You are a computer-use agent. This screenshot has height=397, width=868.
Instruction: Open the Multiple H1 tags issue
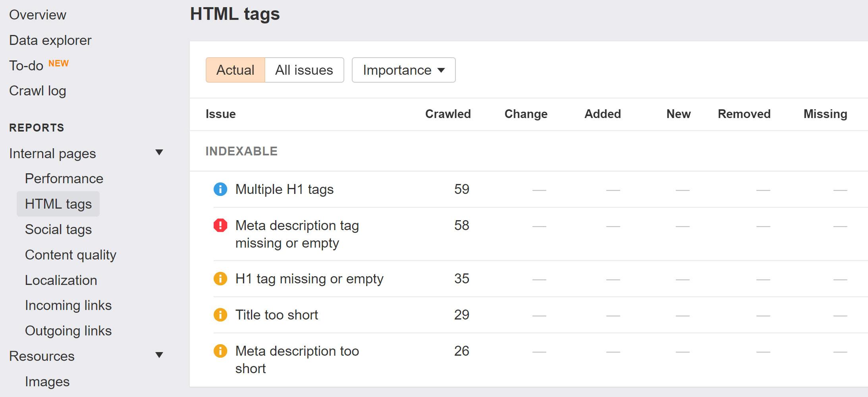(x=284, y=189)
